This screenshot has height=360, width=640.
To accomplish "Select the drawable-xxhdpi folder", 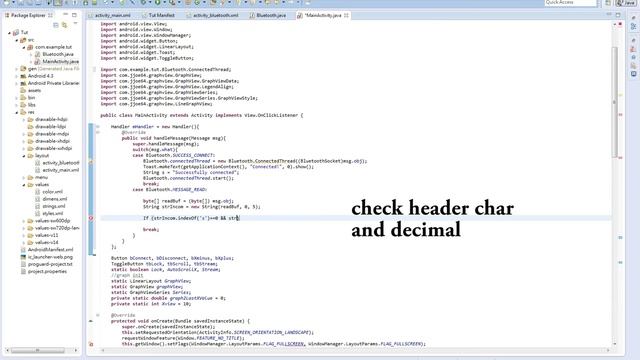I will (x=50, y=149).
